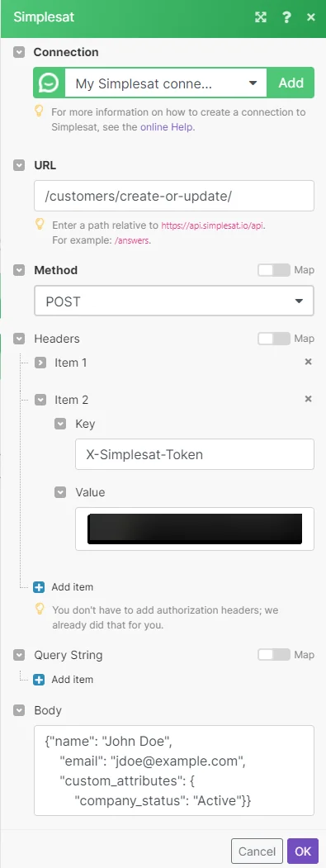Click the OK button

click(303, 851)
